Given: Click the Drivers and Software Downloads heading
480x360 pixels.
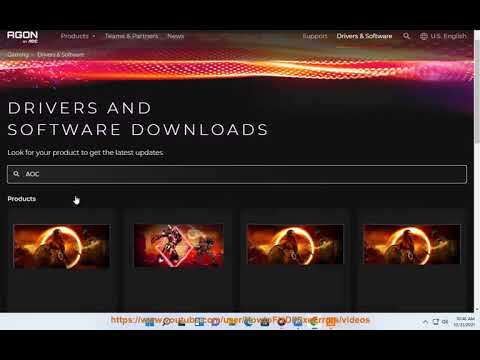Looking at the screenshot, I should tap(138, 119).
